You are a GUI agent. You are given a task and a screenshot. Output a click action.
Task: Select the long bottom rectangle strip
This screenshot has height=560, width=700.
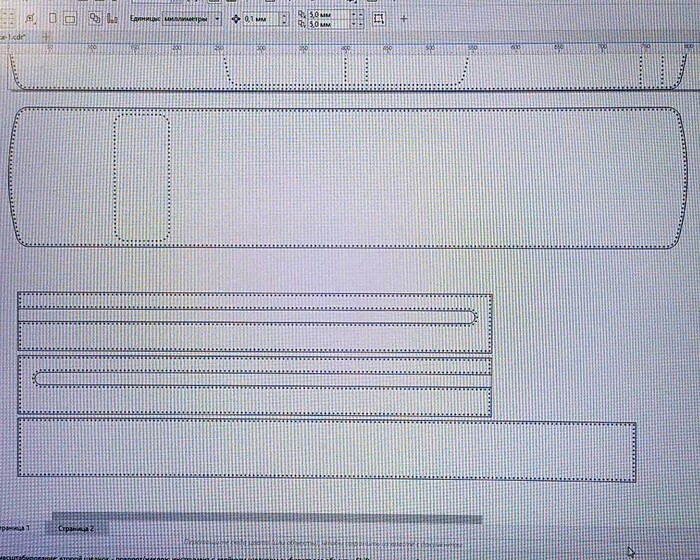(x=327, y=450)
